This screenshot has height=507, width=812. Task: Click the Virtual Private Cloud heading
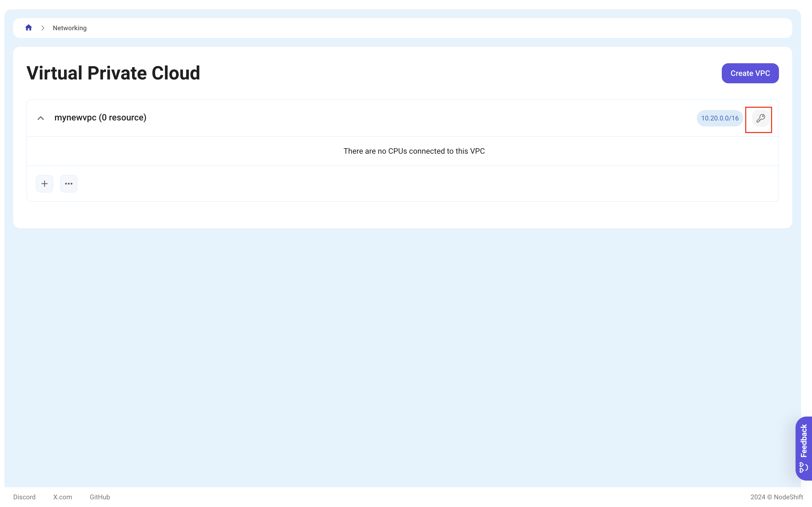(x=113, y=73)
